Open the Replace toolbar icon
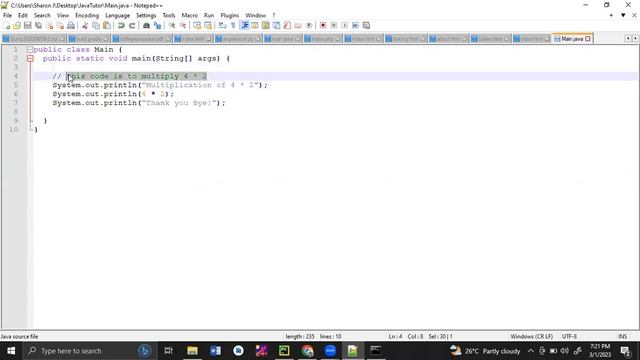 [157, 25]
